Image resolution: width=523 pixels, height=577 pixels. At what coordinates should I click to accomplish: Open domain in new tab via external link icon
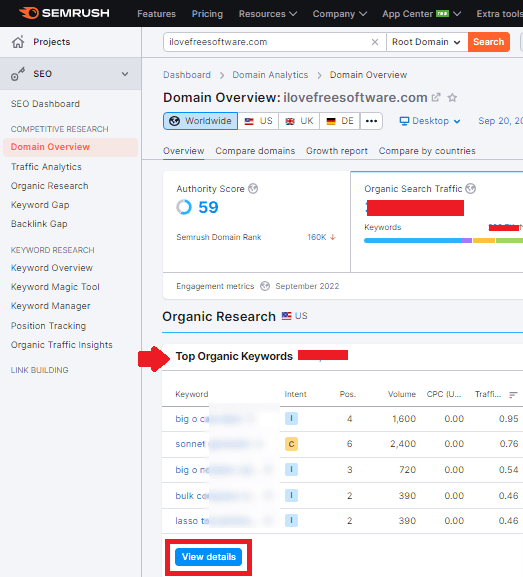click(436, 98)
